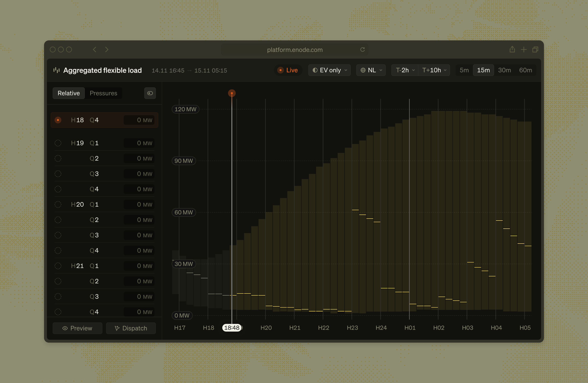This screenshot has width=588, height=383.
Task: Click the Preview button
Action: [x=77, y=328]
